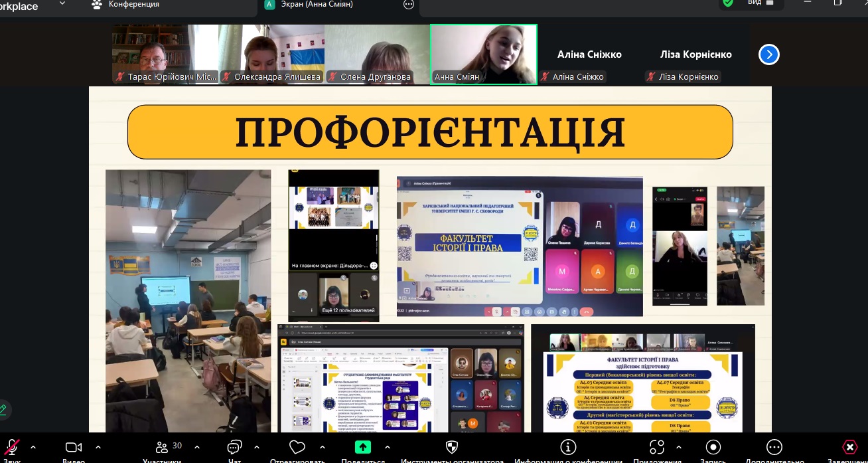Select Анна Сміян video thumbnail
The width and height of the screenshot is (868, 463).
pos(483,54)
